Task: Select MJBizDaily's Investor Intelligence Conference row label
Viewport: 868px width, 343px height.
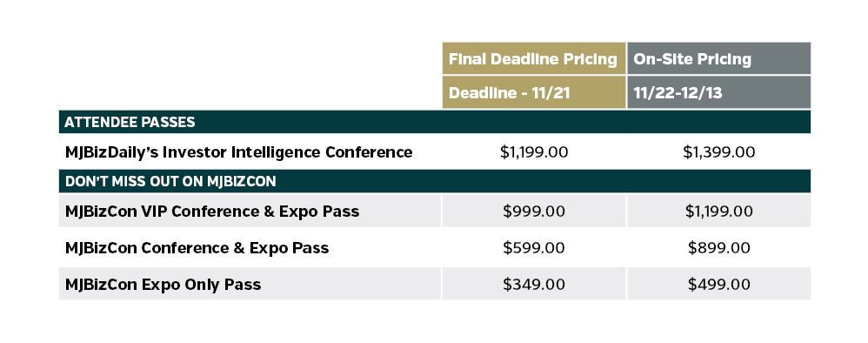Action: [238, 151]
